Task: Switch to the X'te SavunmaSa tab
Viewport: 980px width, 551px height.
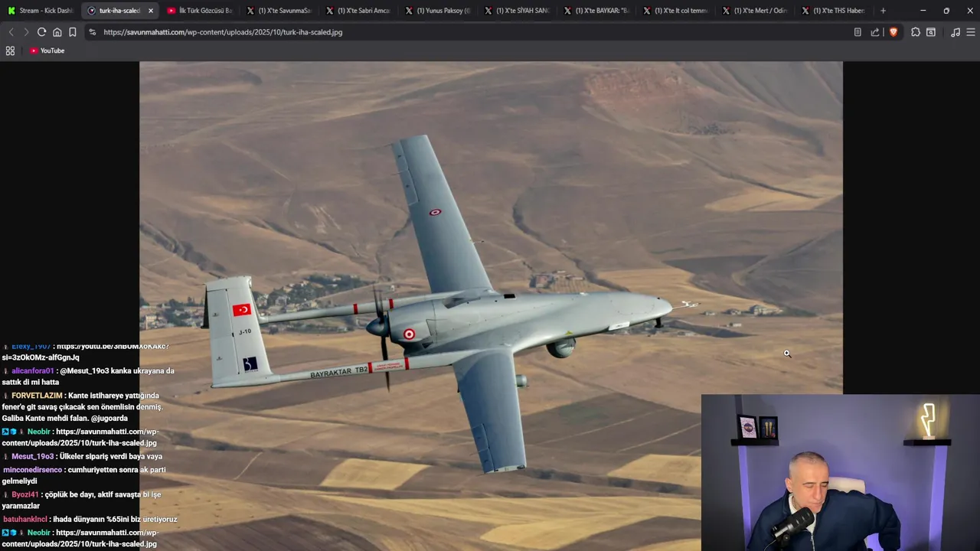Action: click(279, 11)
